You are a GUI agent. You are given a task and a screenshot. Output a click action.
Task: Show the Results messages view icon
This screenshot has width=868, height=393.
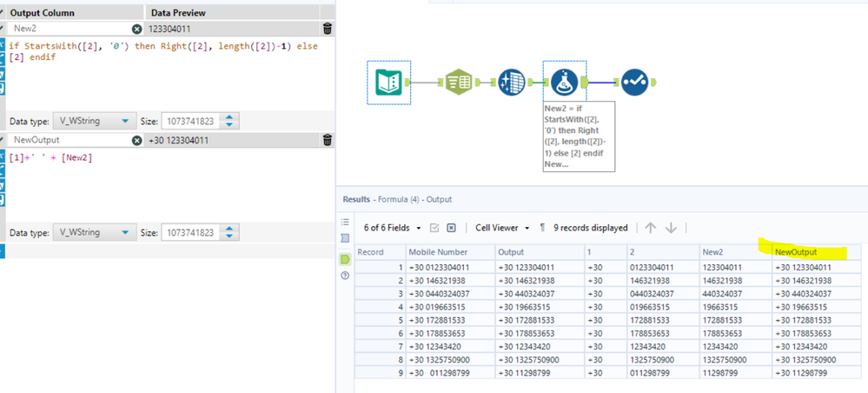click(x=345, y=238)
